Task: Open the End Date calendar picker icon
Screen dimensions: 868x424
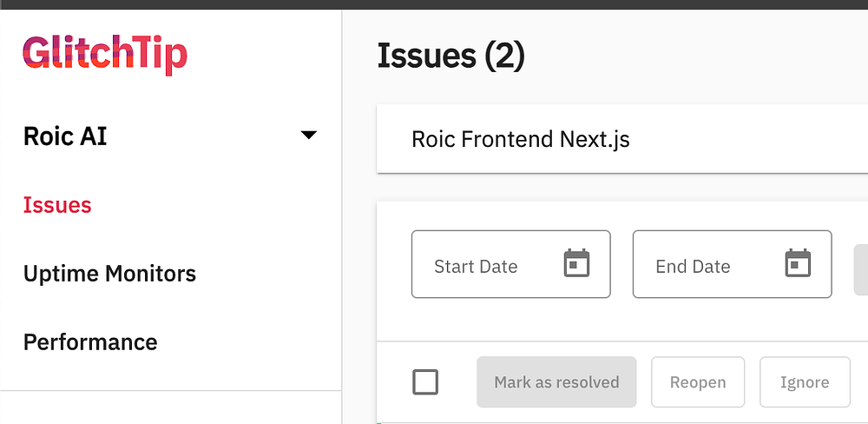Action: (x=797, y=263)
